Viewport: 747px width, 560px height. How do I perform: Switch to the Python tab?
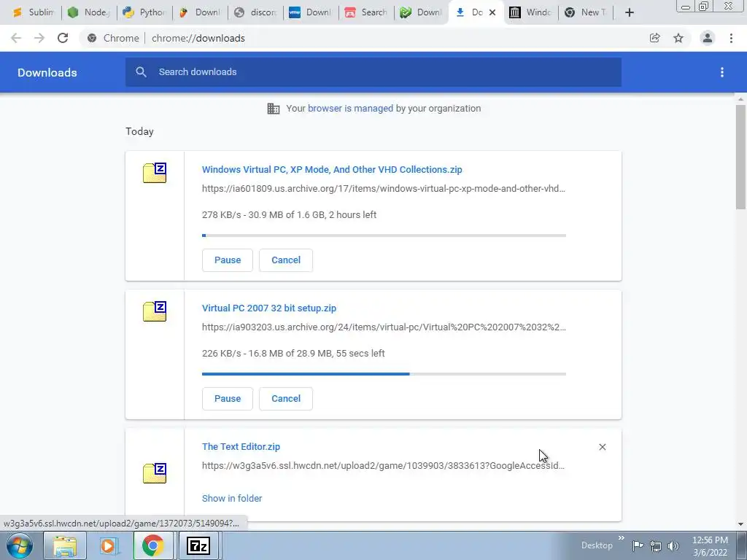[144, 12]
